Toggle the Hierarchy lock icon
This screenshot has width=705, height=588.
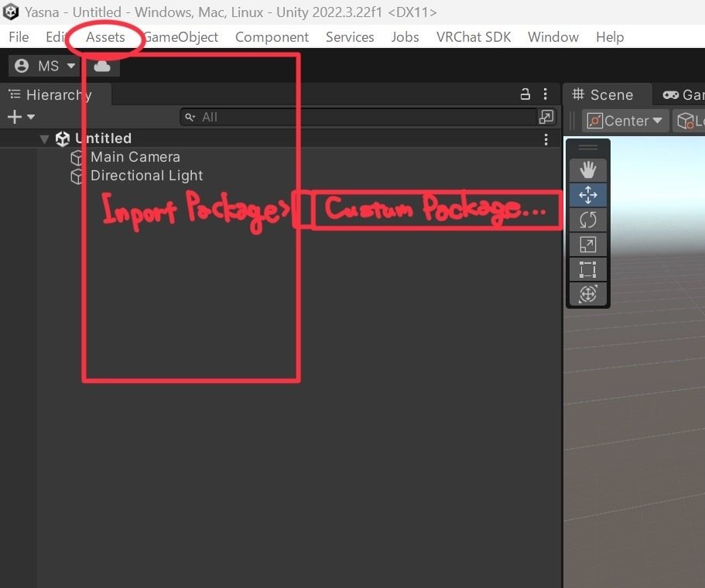coord(525,94)
